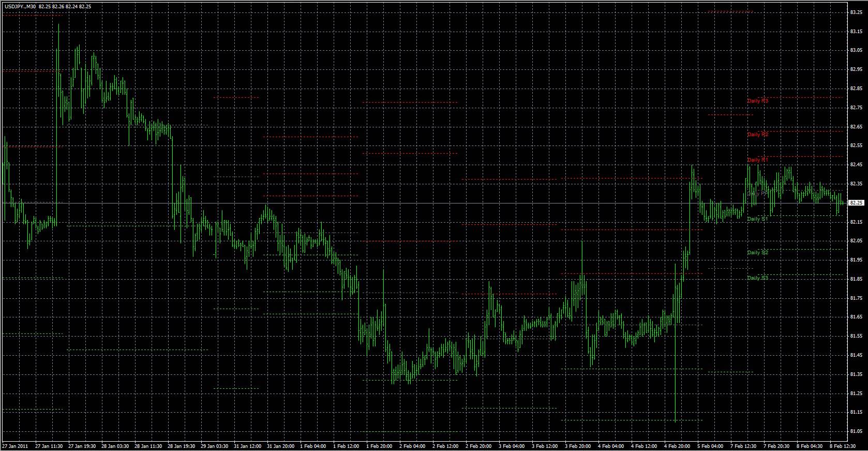Click the 82.65 price axis label
The width and height of the screenshot is (868, 451).
coord(856,127)
